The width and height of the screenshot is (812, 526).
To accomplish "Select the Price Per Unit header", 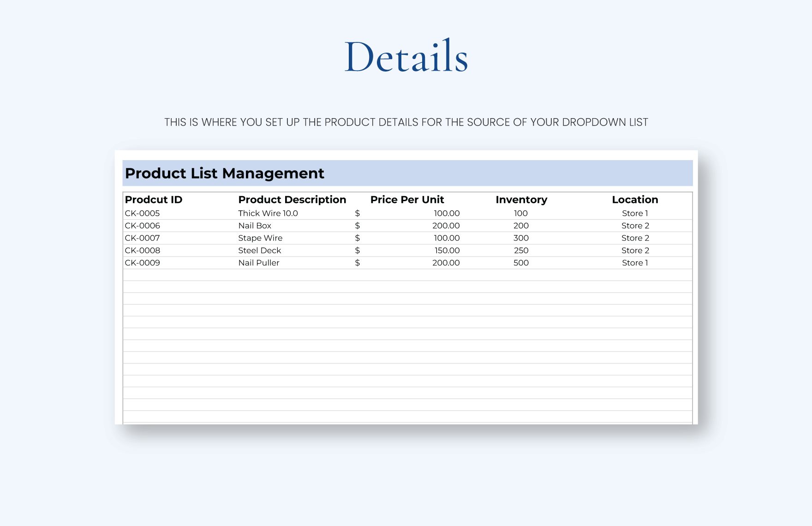I will [x=407, y=199].
